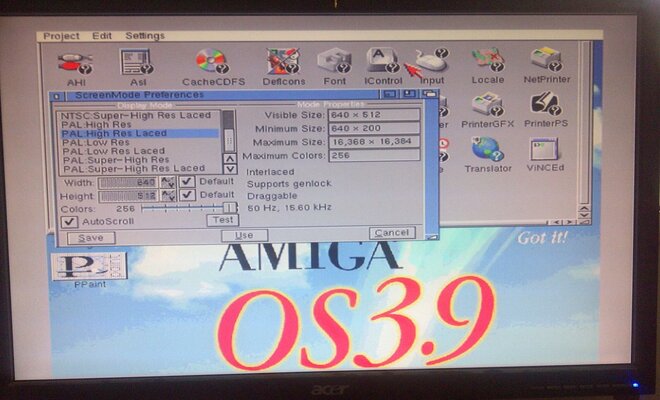
Task: Click the Width stepper arrows
Action: pos(168,182)
